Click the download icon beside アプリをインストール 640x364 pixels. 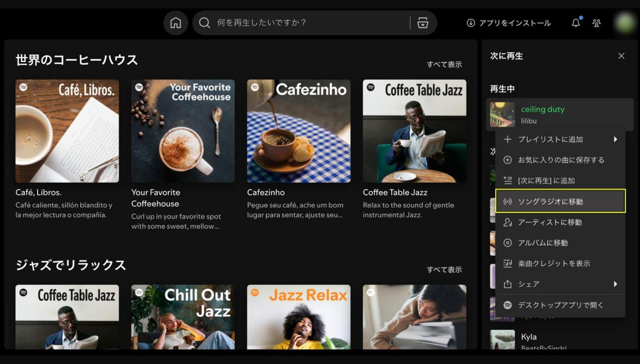pos(471,23)
